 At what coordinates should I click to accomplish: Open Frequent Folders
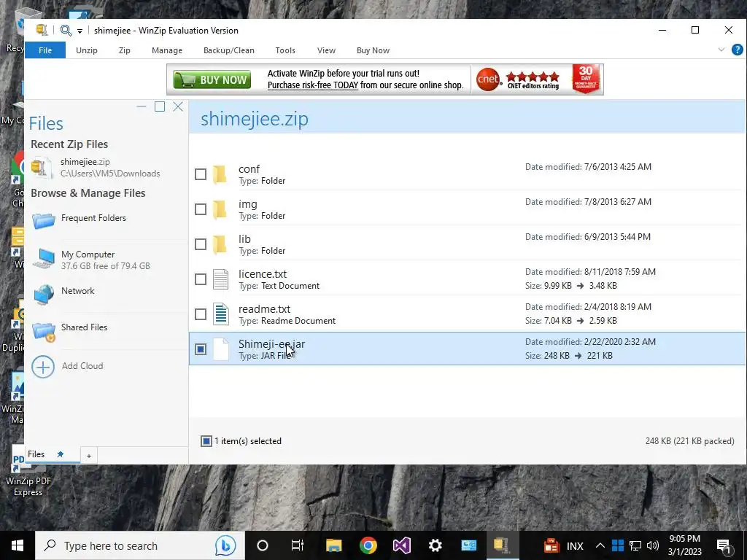point(94,218)
